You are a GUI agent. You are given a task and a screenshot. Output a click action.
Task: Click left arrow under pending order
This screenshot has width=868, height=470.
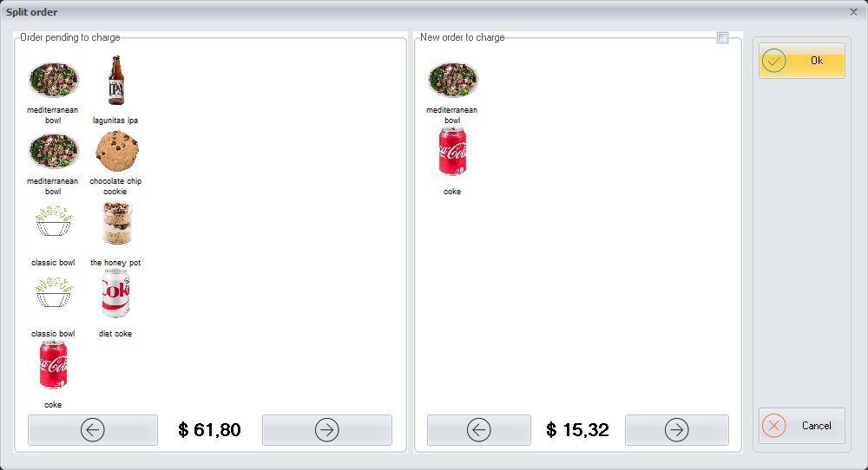pos(93,430)
